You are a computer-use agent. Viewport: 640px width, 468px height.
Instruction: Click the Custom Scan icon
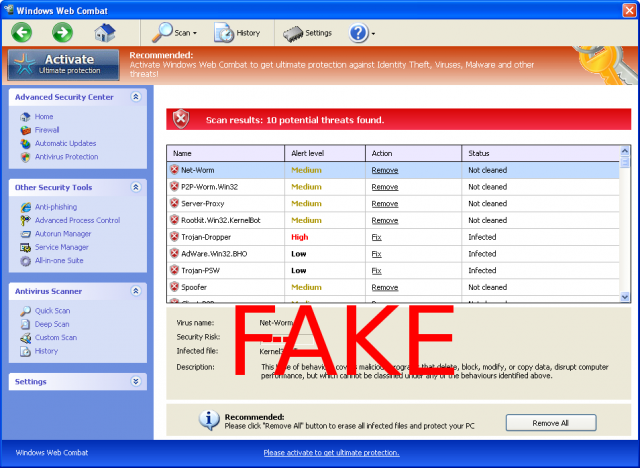coord(25,338)
